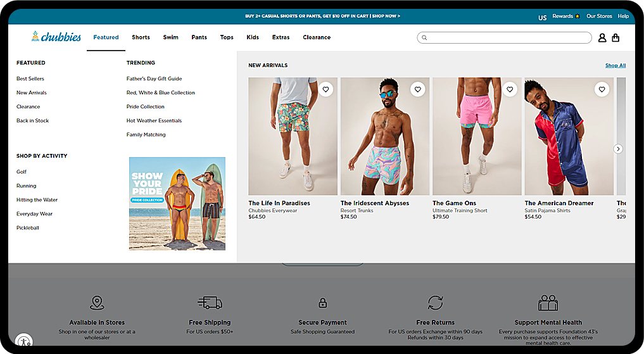This screenshot has height=354, width=644.
Task: Click the $74.50 price
Action: tap(349, 217)
